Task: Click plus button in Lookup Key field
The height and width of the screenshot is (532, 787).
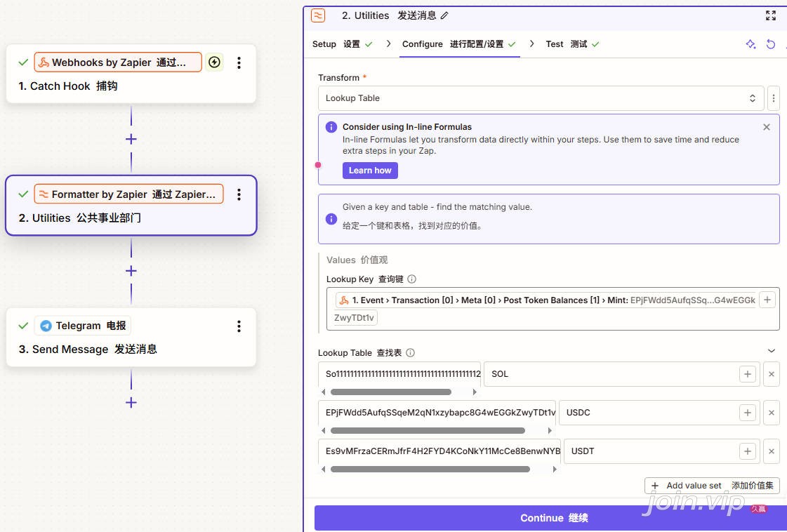Action: click(x=767, y=300)
